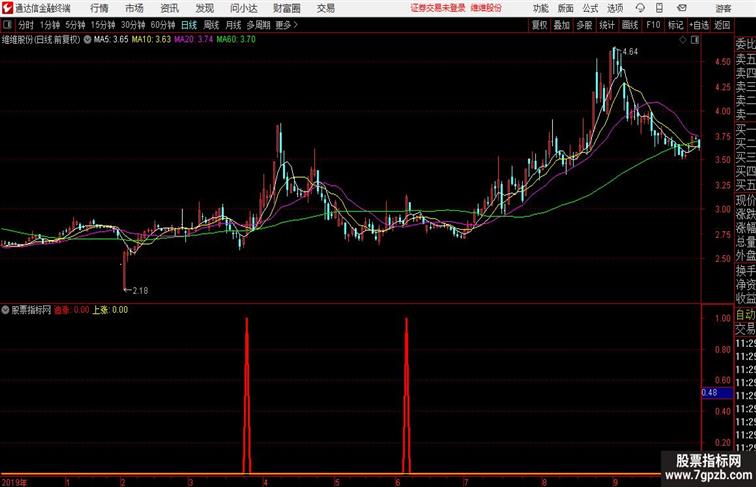The image size is (756, 487).
Task: Toggle the left panel icon beside 分时
Action: point(7,25)
